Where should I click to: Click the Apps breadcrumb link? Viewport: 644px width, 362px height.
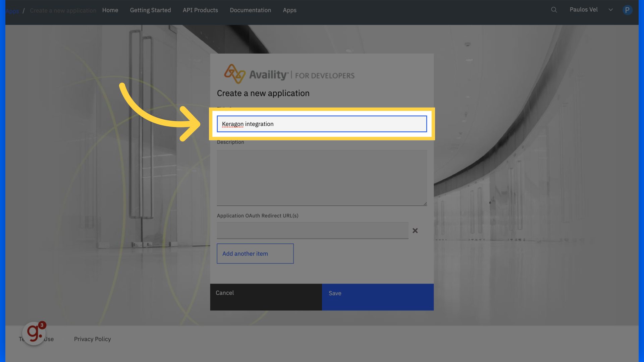pyautogui.click(x=12, y=11)
